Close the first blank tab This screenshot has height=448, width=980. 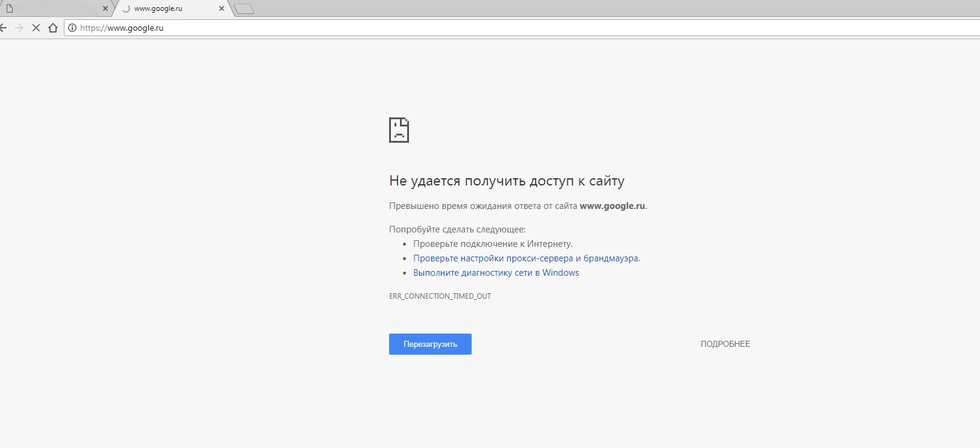(x=105, y=8)
